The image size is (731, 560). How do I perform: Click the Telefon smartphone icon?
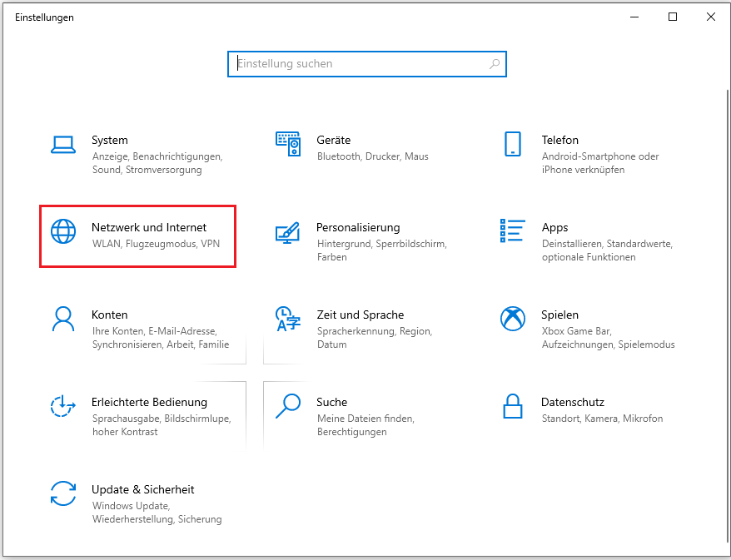click(512, 144)
